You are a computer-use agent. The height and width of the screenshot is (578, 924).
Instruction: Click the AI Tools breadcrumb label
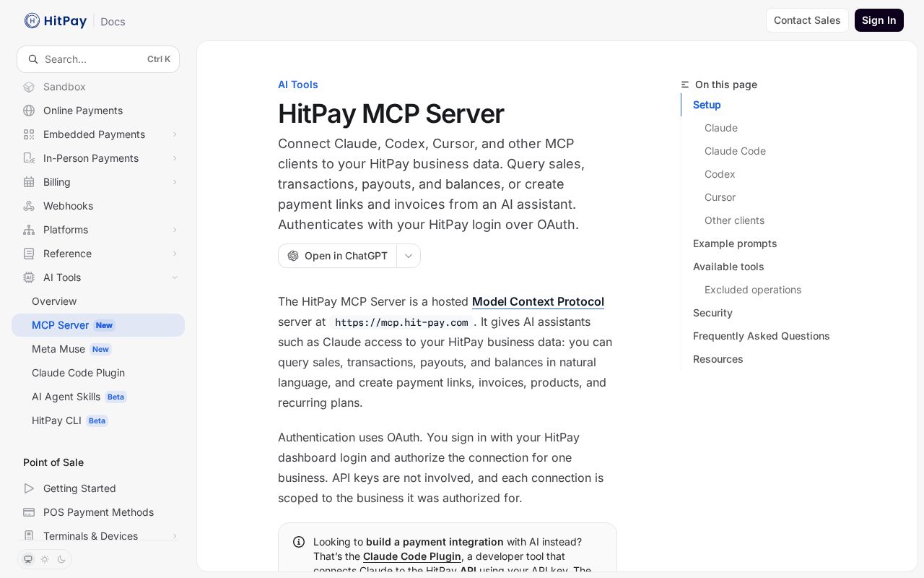point(298,85)
